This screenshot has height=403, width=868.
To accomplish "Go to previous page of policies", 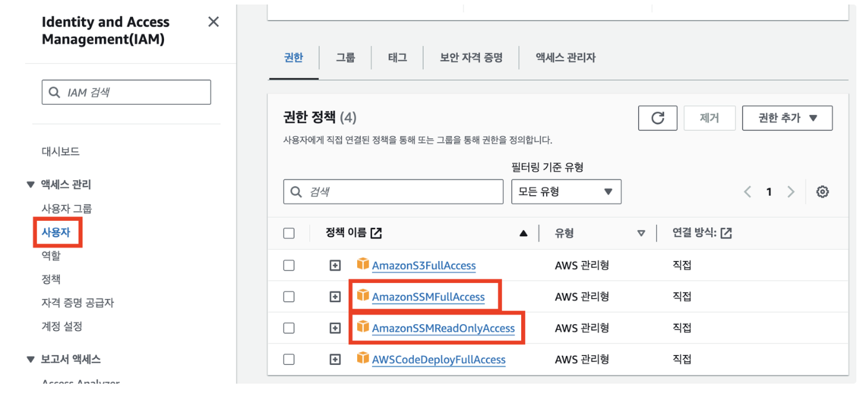I will [748, 192].
